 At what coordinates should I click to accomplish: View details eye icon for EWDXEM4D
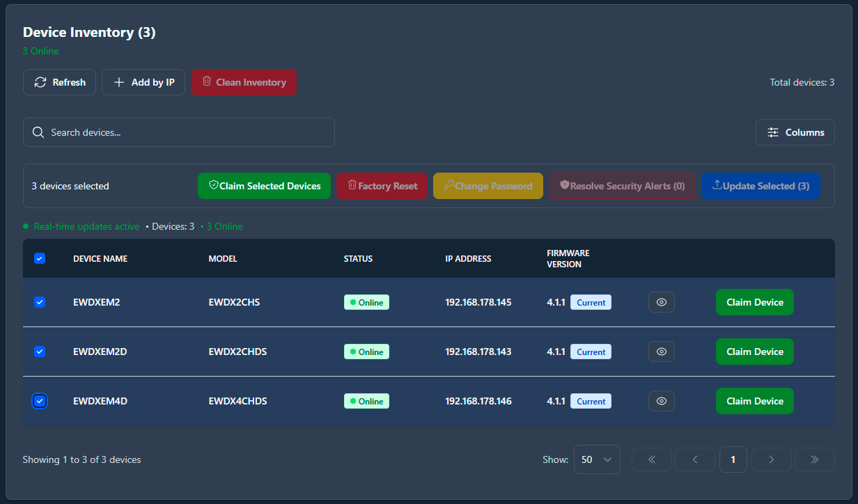[x=662, y=401]
